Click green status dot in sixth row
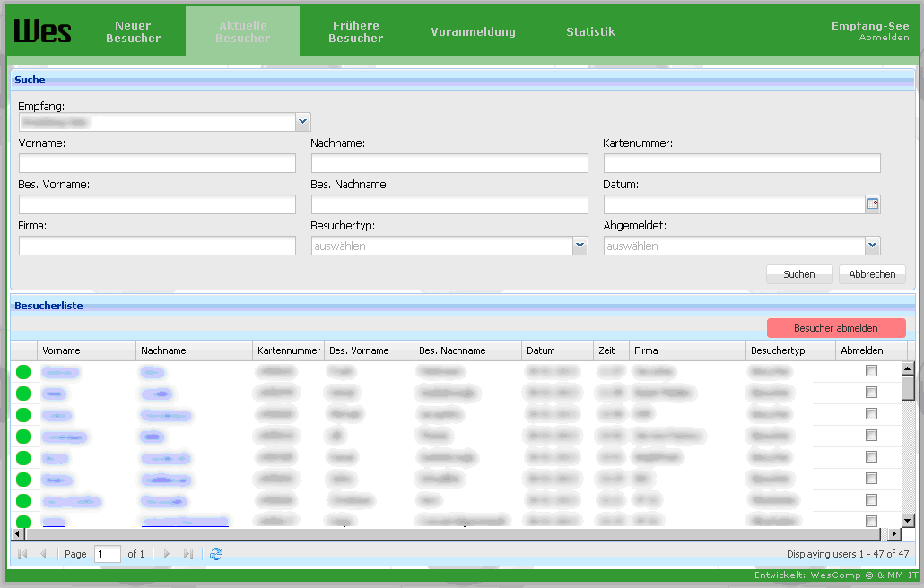 (23, 480)
